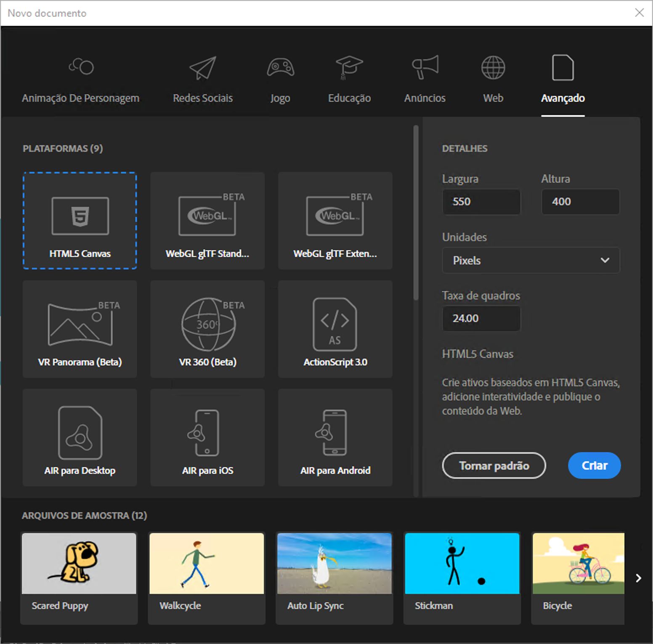Image resolution: width=653 pixels, height=644 pixels.
Task: Click the Criar button
Action: pyautogui.click(x=595, y=466)
